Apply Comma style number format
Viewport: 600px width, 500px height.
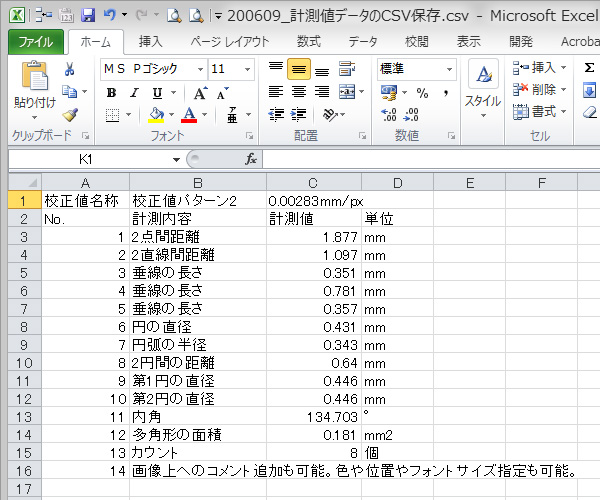click(x=446, y=93)
